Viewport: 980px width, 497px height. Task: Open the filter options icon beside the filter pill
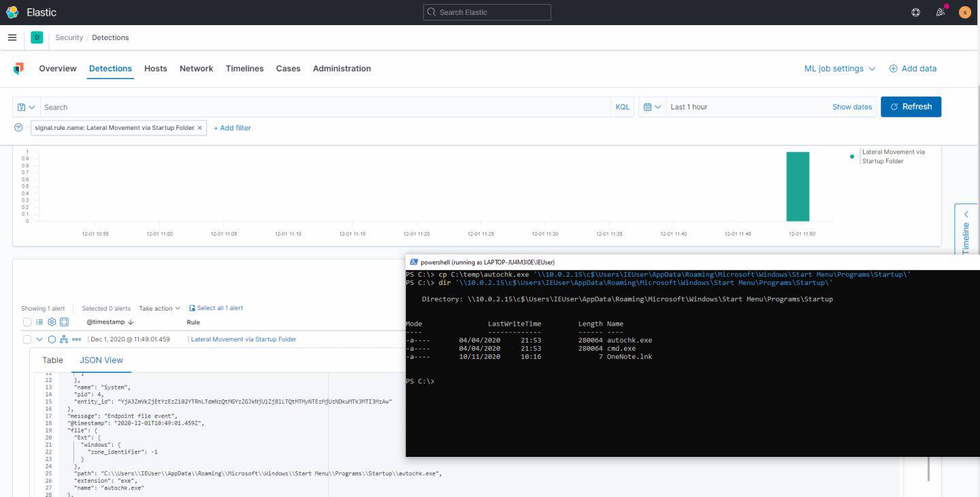click(18, 128)
